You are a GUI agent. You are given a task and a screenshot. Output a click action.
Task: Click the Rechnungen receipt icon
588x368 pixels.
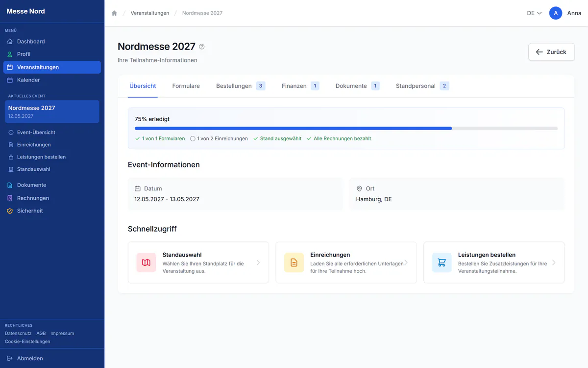10,198
